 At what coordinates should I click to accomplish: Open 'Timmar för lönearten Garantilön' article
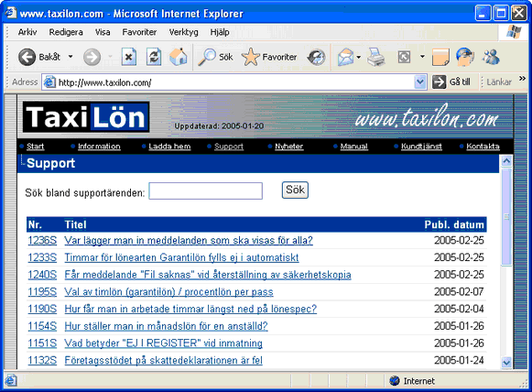[x=181, y=257]
